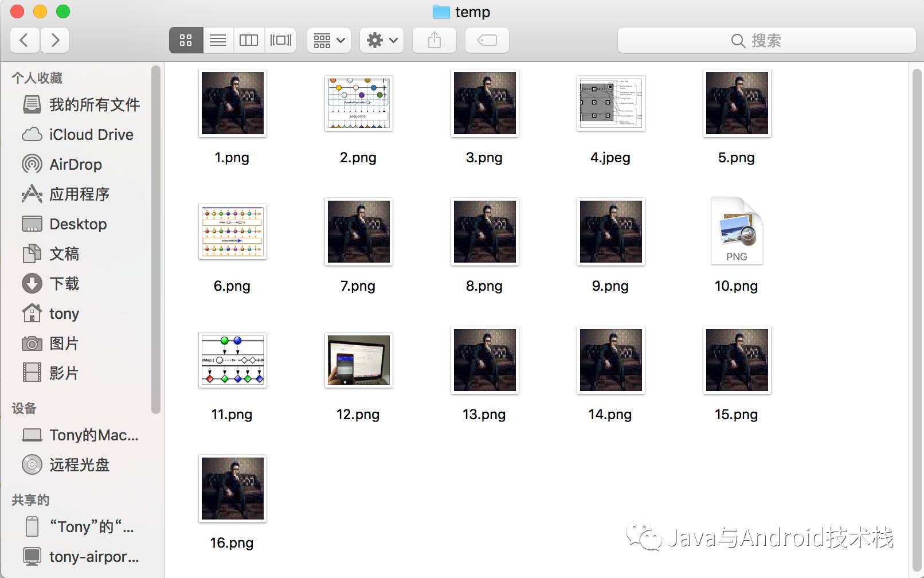Select the 2.png diagram thumbnail
This screenshot has width=924, height=578.
click(359, 103)
